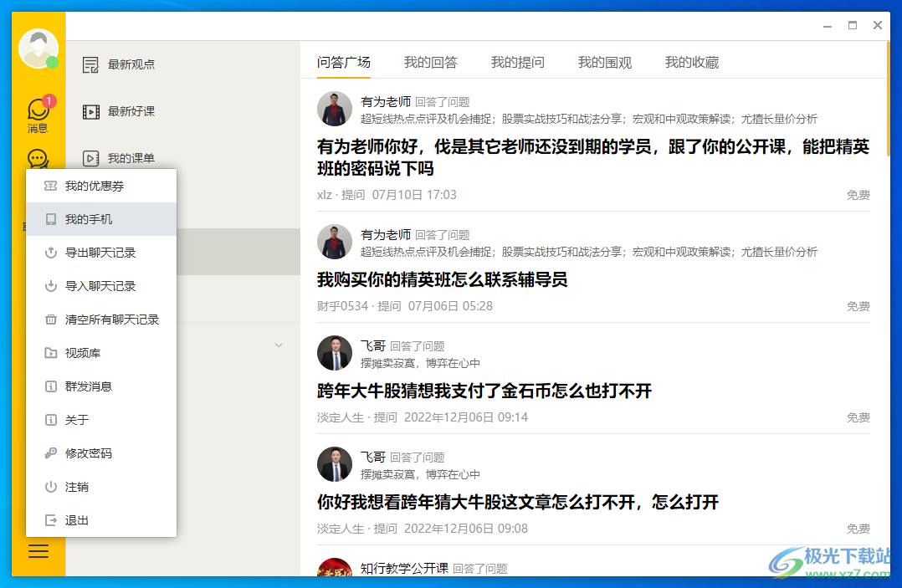Image resolution: width=902 pixels, height=588 pixels.
Task: Click 免费 label on xlz question
Action: [858, 195]
